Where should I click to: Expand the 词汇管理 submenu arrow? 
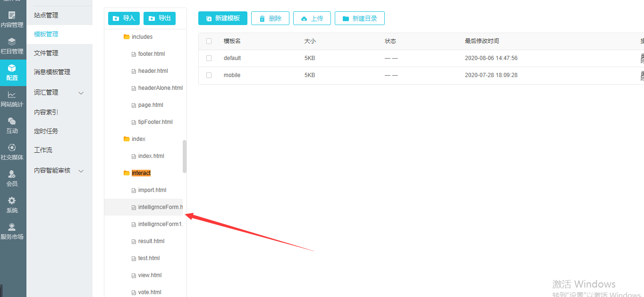coord(81,93)
